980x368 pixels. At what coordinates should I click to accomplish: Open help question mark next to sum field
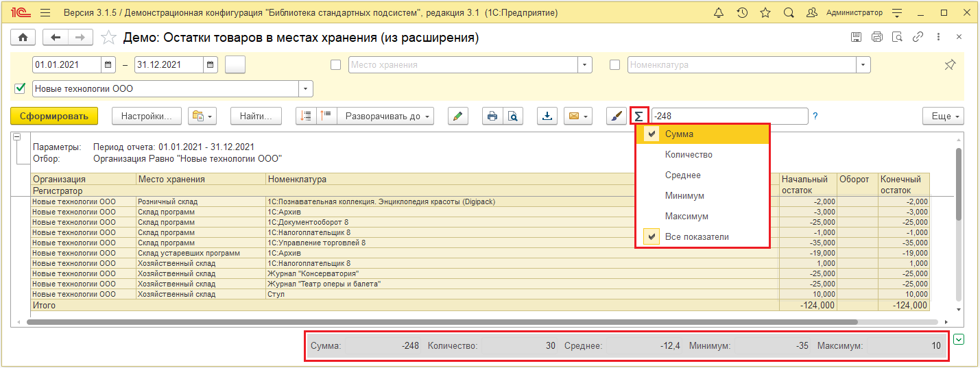(815, 116)
